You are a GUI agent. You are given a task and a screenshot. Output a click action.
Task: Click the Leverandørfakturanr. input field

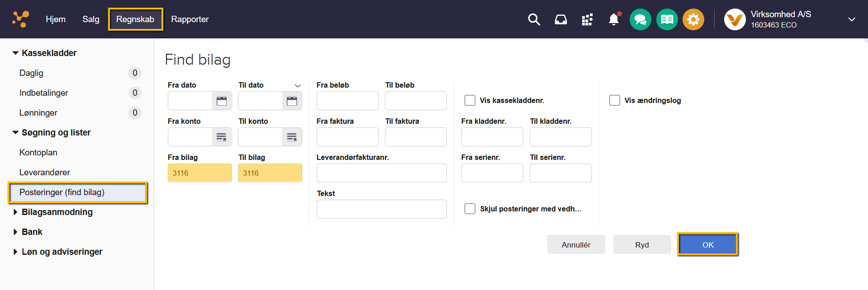(381, 173)
